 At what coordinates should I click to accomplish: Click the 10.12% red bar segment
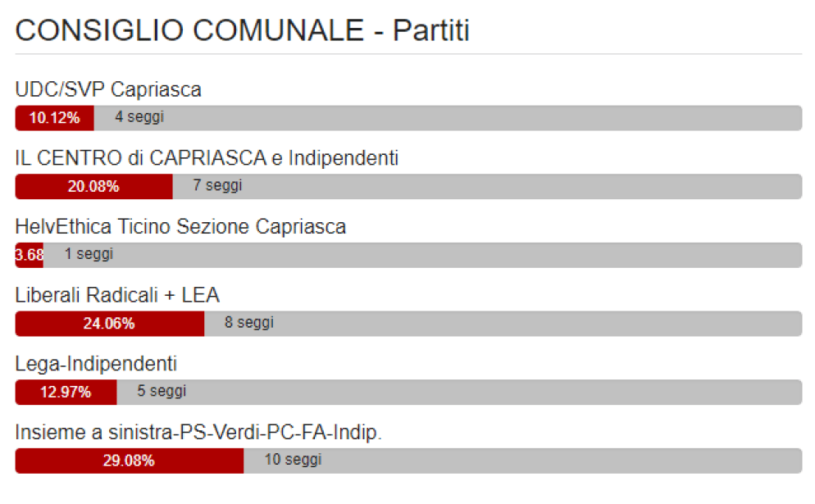(55, 118)
